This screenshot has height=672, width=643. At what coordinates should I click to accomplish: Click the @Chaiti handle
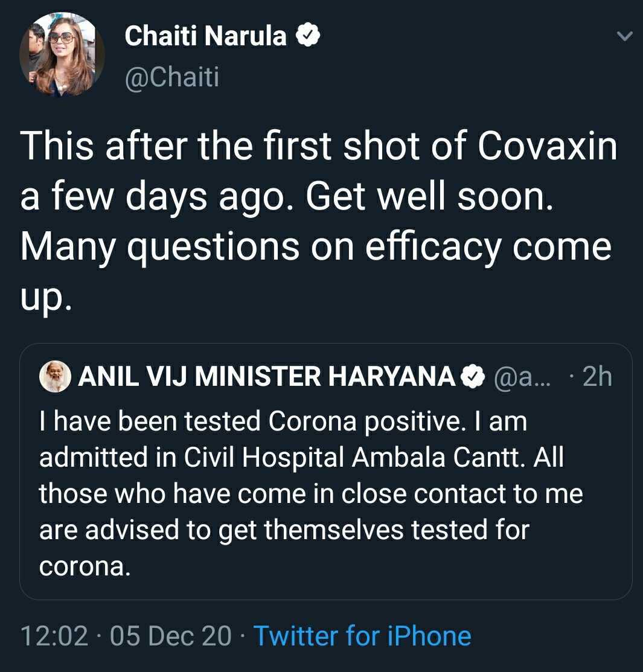pos(171,77)
